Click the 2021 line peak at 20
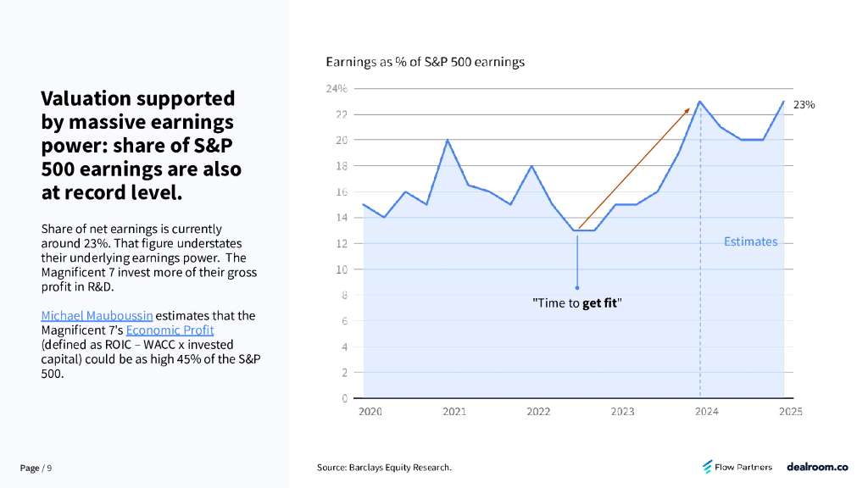 click(448, 140)
